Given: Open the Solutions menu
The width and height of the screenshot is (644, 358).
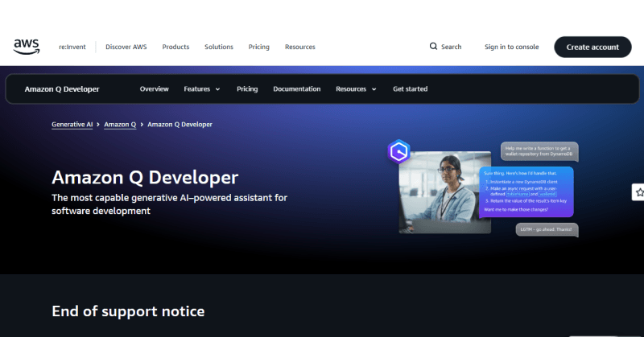Looking at the screenshot, I should pos(219,47).
